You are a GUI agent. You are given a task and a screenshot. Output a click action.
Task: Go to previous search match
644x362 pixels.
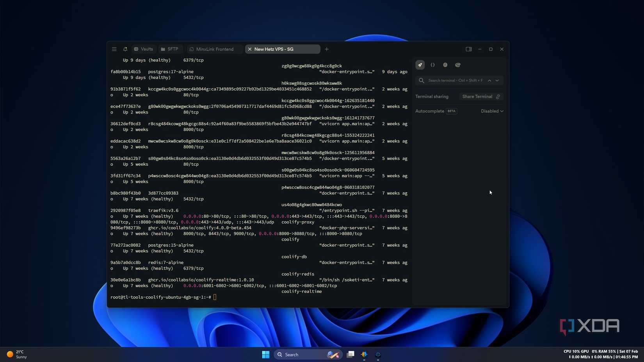click(x=489, y=80)
